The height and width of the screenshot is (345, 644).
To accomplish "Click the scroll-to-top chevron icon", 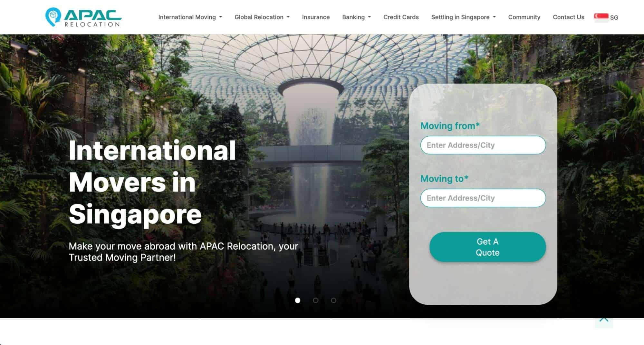I will 604,320.
